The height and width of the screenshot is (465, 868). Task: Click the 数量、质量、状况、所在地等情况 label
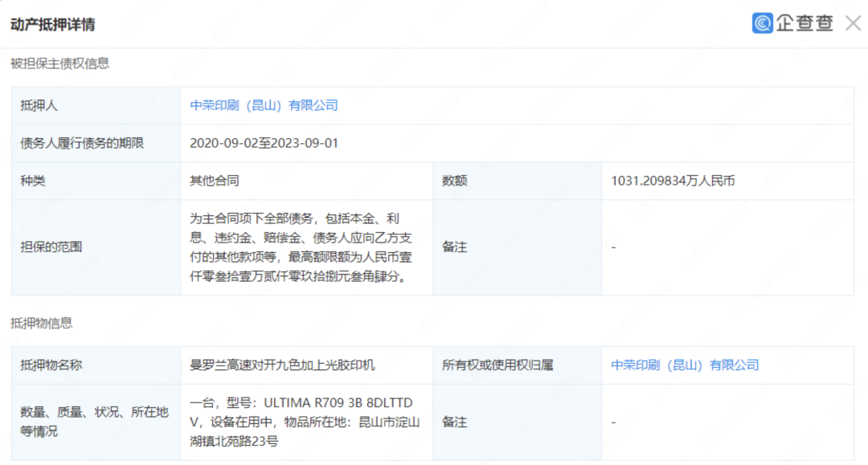(94, 422)
